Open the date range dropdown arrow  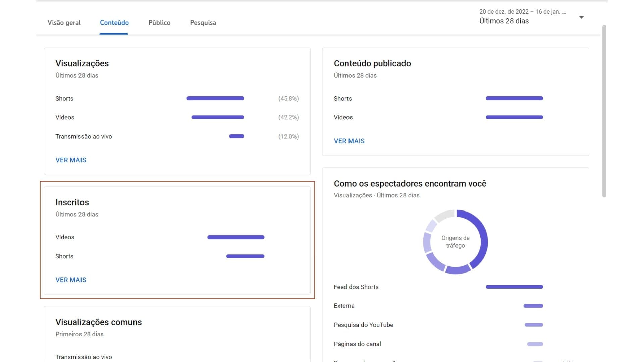coord(581,17)
